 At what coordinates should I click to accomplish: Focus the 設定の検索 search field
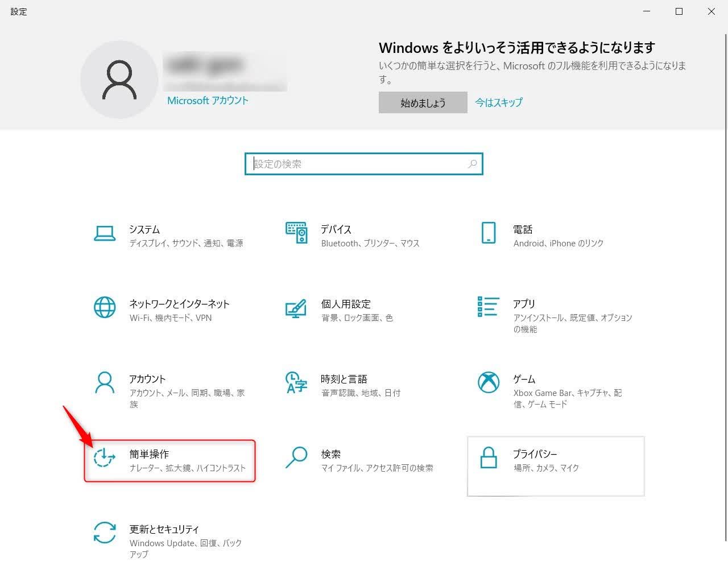tap(364, 164)
